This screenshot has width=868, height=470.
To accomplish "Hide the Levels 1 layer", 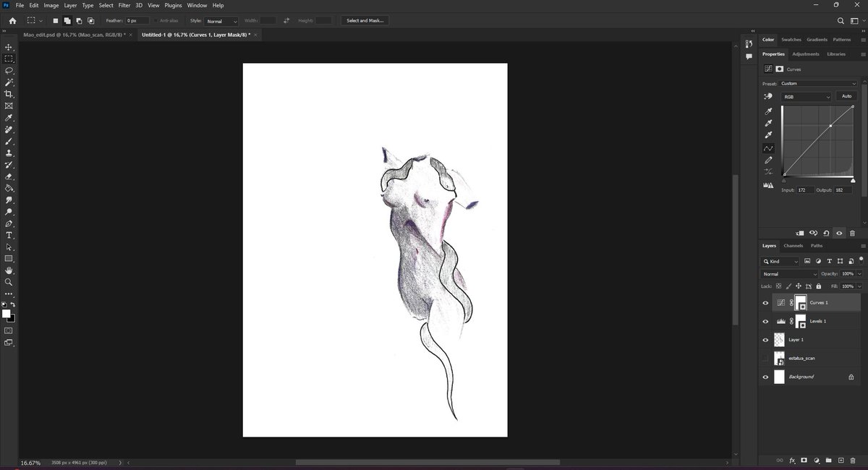I will (x=765, y=322).
